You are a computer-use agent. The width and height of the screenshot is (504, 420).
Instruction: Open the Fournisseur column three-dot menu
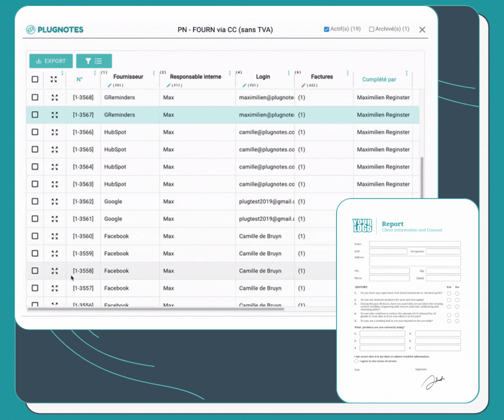tap(154, 73)
